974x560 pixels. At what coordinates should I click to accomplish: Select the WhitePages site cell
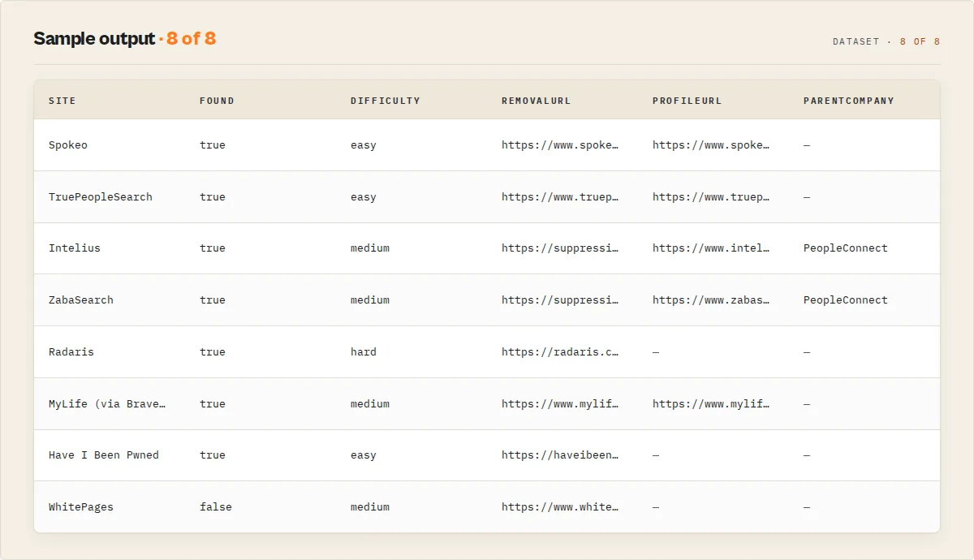[x=81, y=507]
